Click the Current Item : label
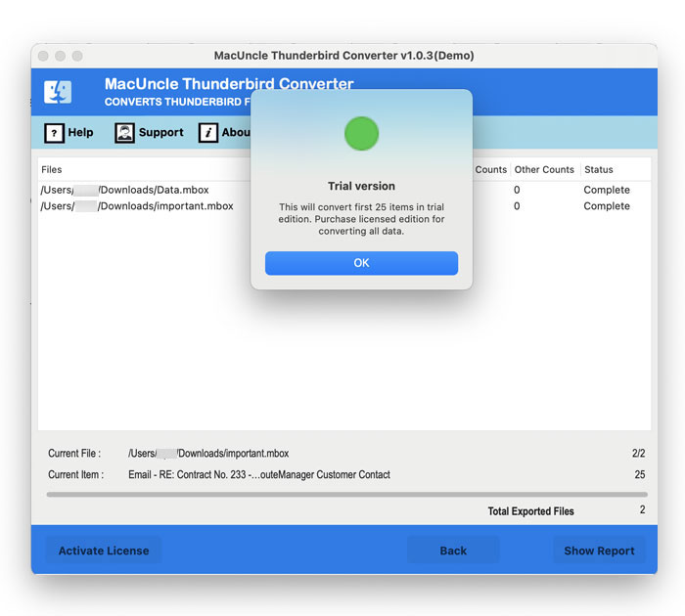The height and width of the screenshot is (616, 685). point(76,474)
